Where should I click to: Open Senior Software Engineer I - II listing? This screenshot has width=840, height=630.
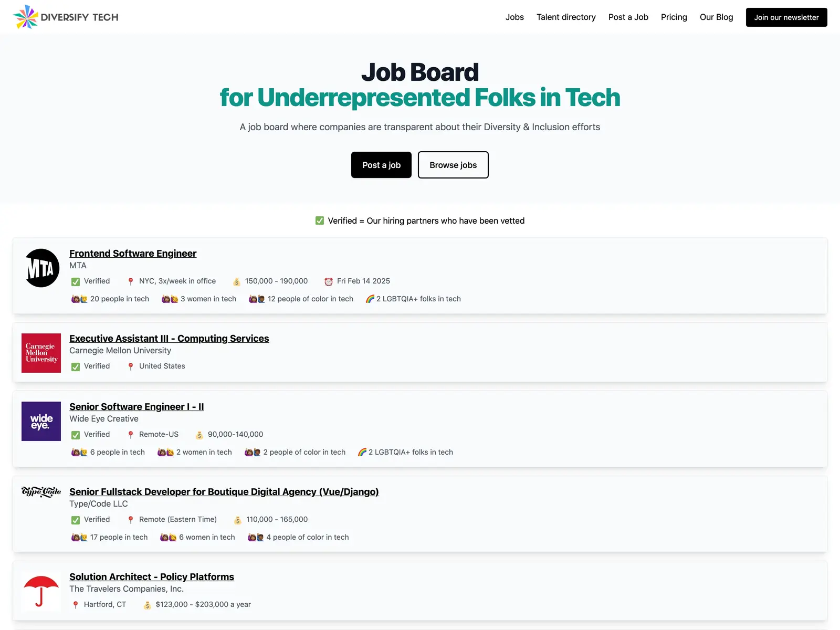tap(136, 407)
